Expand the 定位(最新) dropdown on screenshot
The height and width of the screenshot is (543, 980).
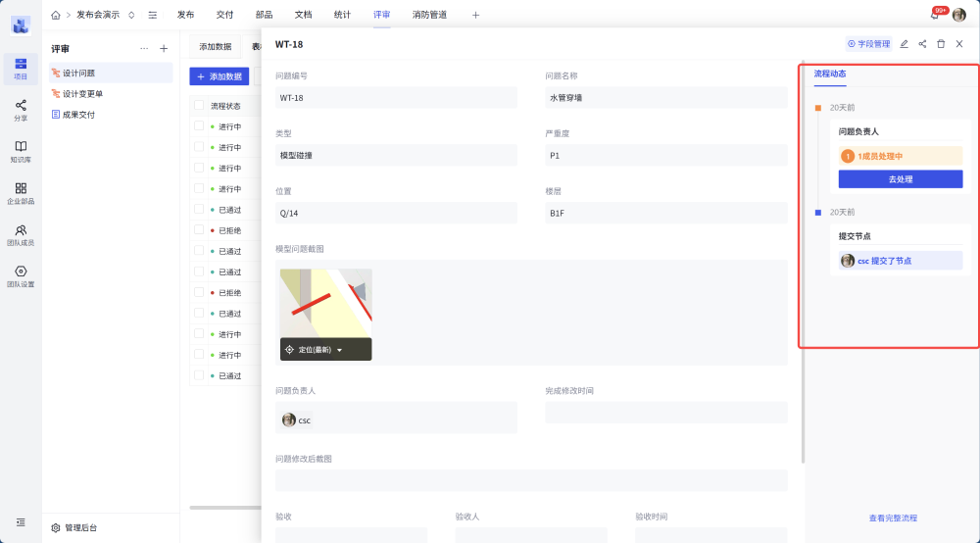click(x=339, y=350)
